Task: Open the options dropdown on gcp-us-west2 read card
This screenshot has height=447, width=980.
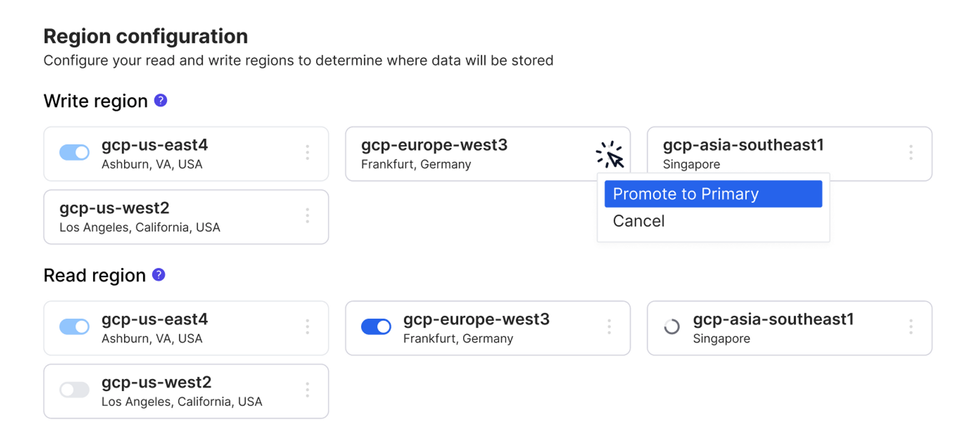Action: (x=308, y=390)
